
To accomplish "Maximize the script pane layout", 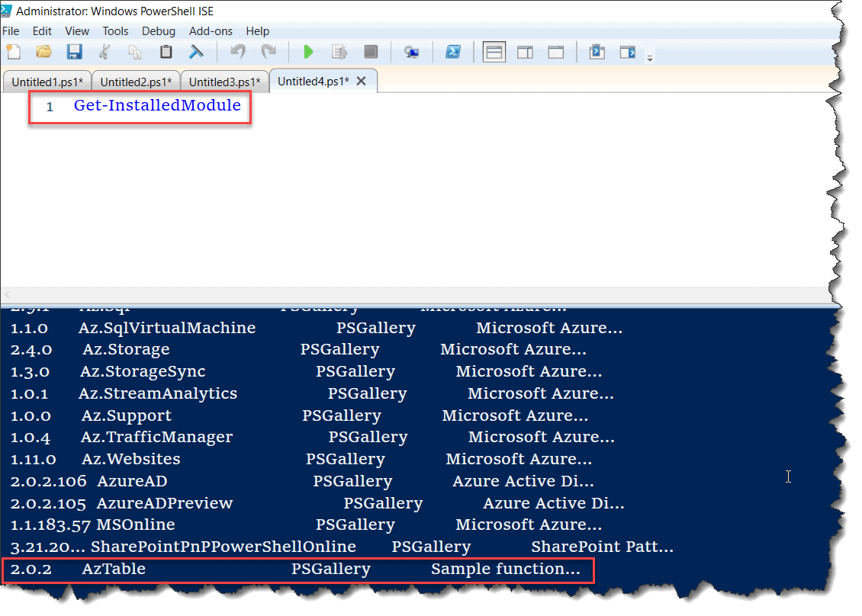I will 556,52.
